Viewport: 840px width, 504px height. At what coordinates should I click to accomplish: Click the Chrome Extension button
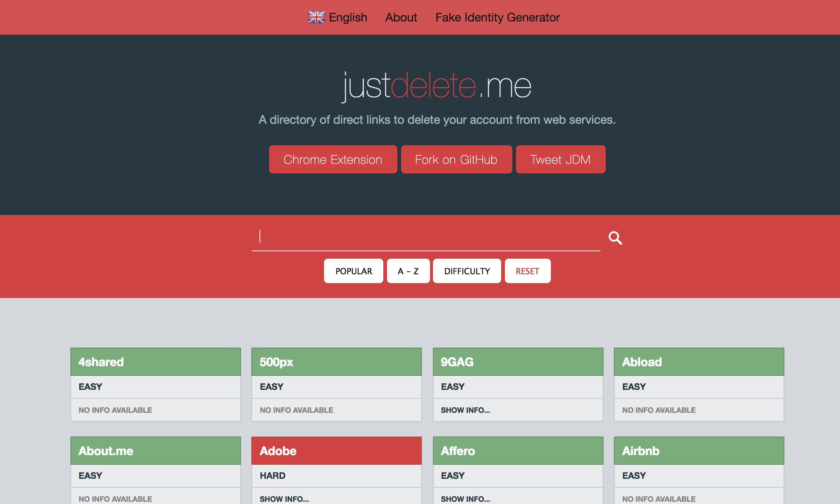pyautogui.click(x=333, y=159)
